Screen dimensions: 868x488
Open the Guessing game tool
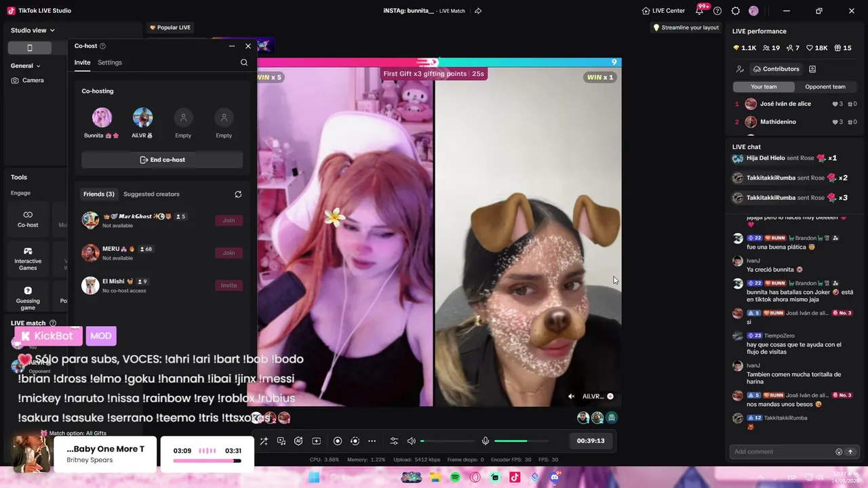pyautogui.click(x=28, y=298)
